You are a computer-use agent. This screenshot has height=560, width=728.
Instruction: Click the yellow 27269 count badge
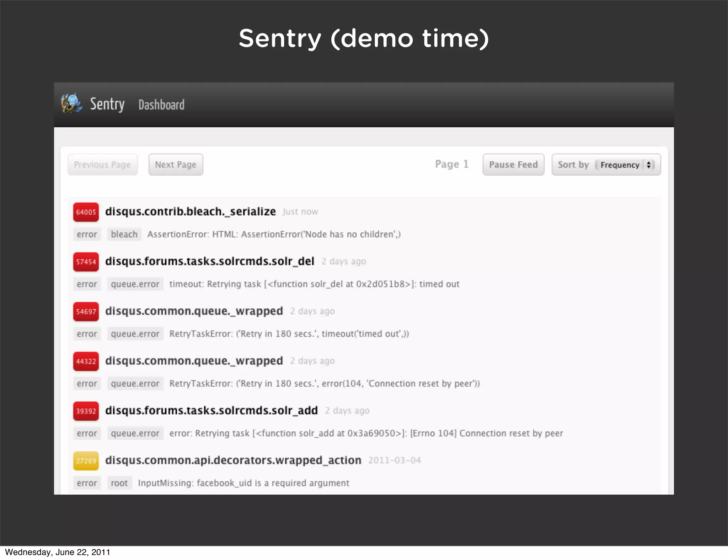(x=86, y=461)
